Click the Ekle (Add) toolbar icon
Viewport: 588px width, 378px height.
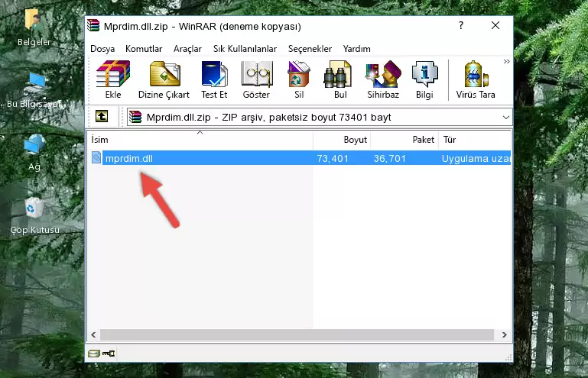pyautogui.click(x=113, y=79)
